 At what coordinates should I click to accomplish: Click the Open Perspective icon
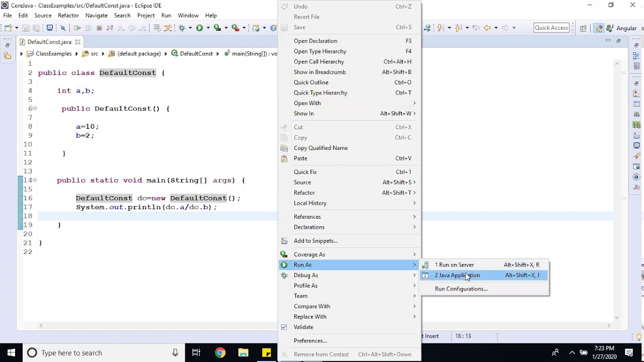point(584,28)
